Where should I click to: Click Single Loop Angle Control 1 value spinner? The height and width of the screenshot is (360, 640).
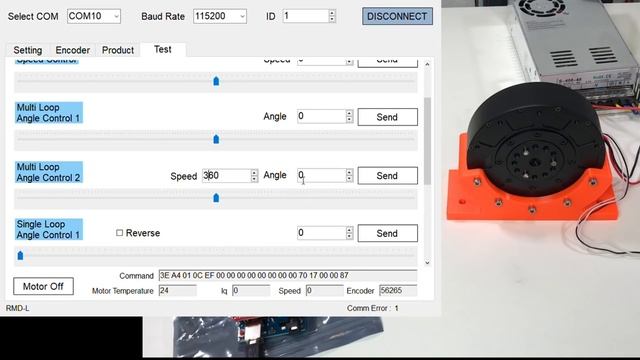point(349,233)
